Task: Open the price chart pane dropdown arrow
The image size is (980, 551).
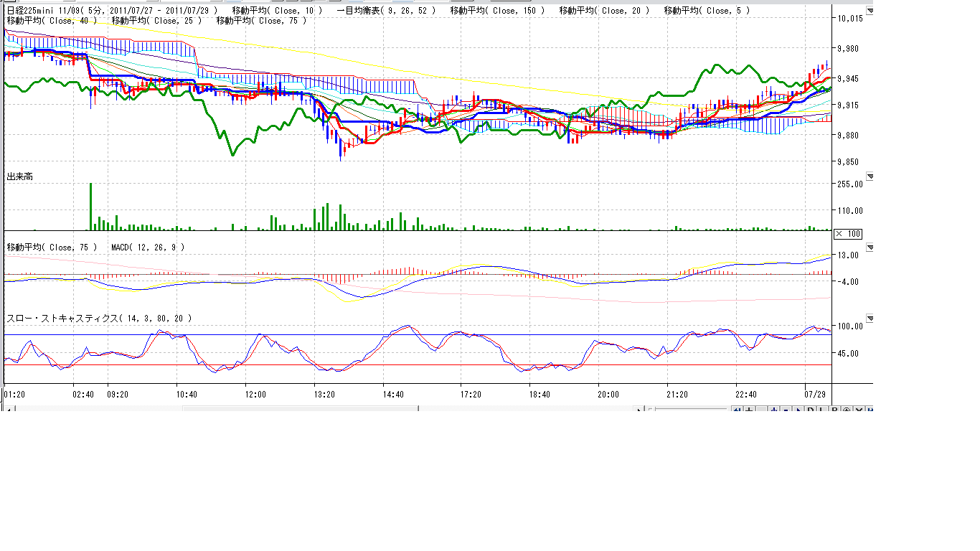Action: coord(870,11)
